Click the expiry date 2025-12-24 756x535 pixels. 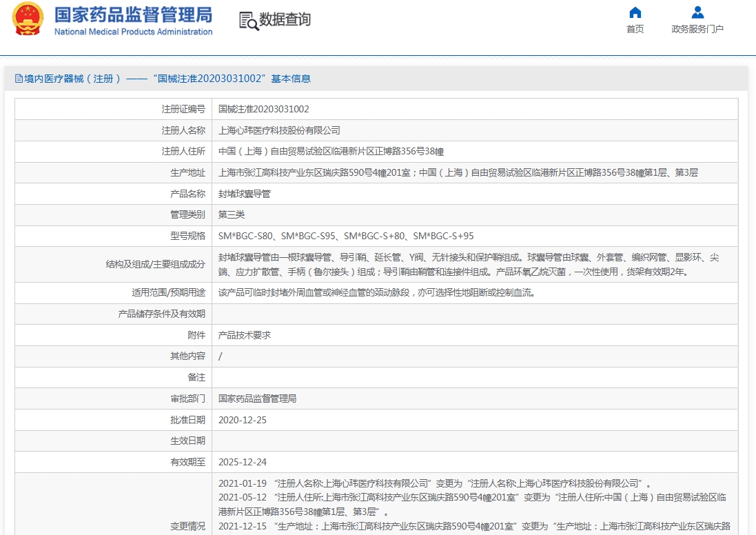click(x=242, y=462)
